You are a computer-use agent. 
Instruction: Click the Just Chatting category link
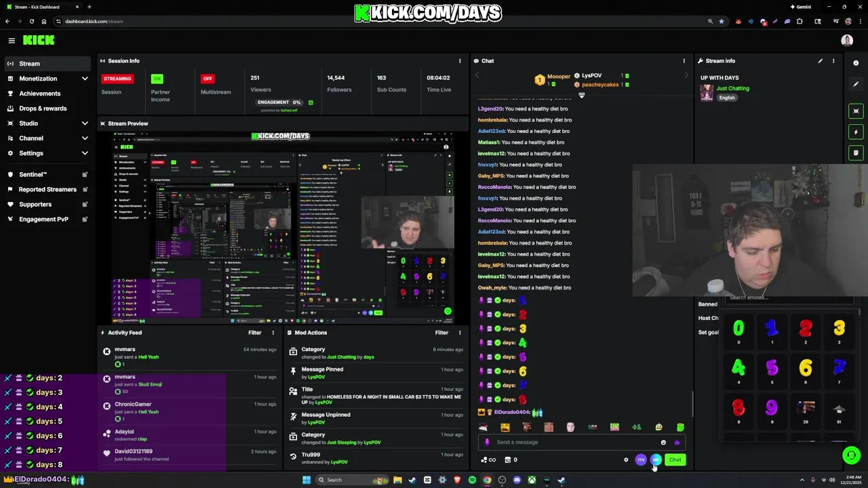click(x=732, y=89)
